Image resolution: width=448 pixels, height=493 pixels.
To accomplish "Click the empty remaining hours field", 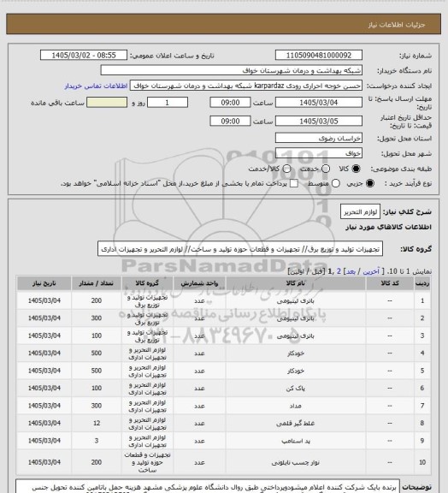I will 107,103.
